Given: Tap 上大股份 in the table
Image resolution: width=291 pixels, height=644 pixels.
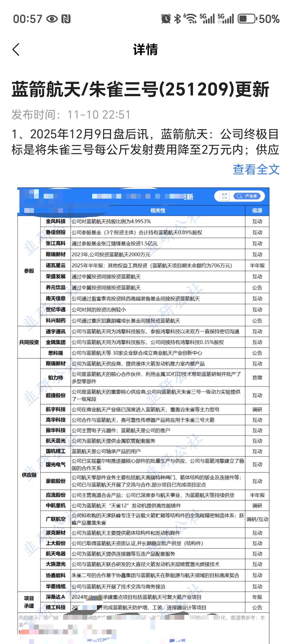Looking at the screenshot, I should [x=56, y=543].
